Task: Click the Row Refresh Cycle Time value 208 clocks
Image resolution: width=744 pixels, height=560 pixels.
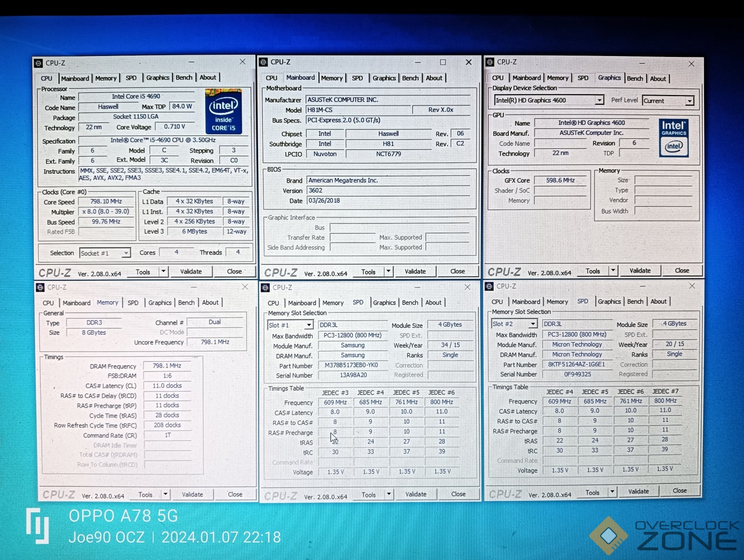Action: pyautogui.click(x=167, y=425)
